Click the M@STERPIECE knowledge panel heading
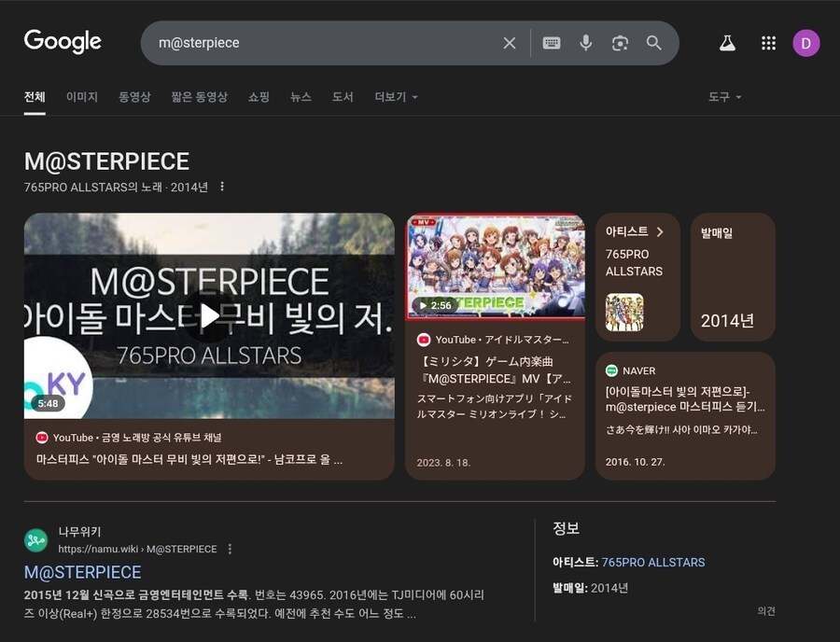This screenshot has width=840, height=642. [106, 161]
